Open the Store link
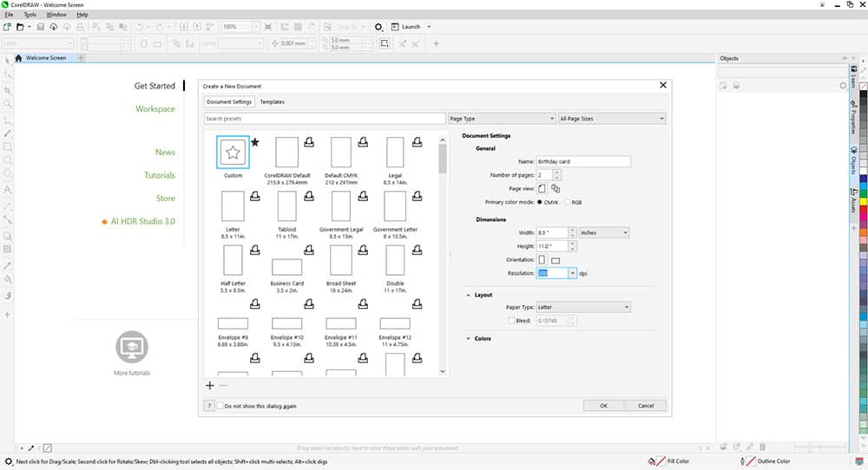Viewport: 868px width, 470px height. click(166, 199)
